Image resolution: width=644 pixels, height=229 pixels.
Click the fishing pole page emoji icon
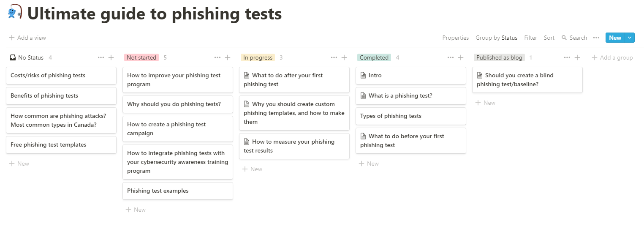point(15,12)
